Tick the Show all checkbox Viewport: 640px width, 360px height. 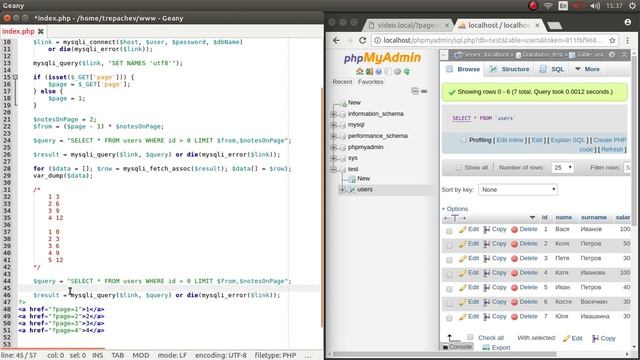click(x=458, y=167)
